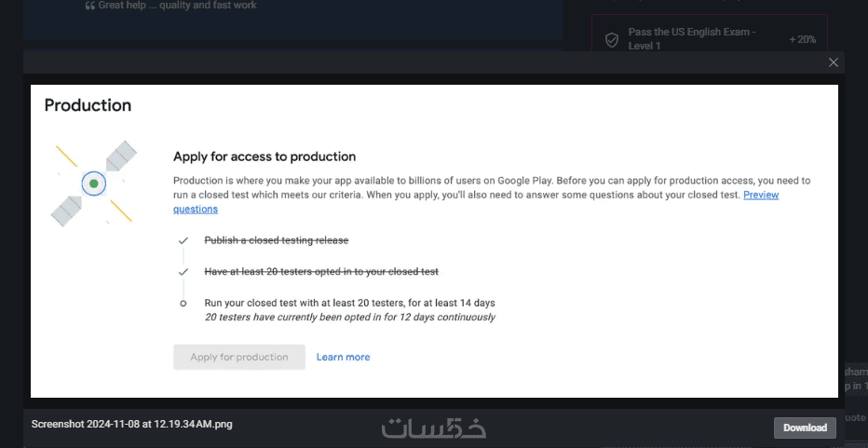The image size is (868, 448).
Task: Click the Great help quality and fast work review
Action: 177,6
